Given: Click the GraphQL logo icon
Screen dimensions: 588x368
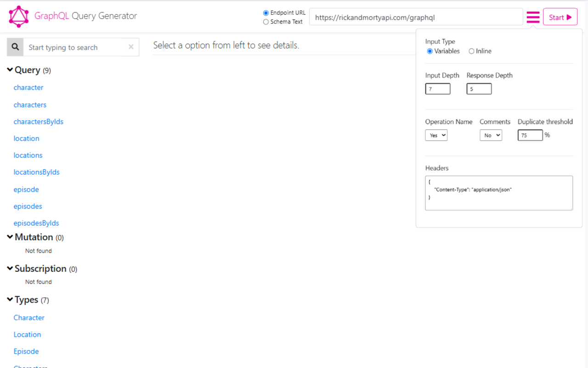Looking at the screenshot, I should pyautogui.click(x=18, y=16).
